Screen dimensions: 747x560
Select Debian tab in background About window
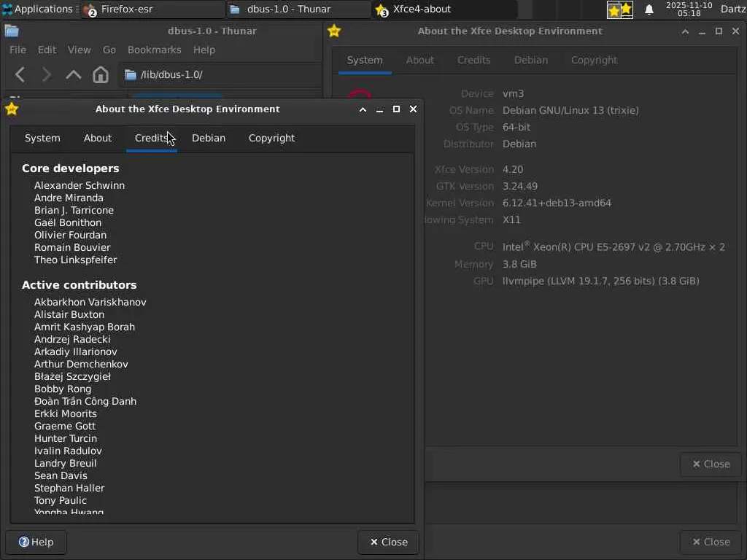pyautogui.click(x=531, y=61)
